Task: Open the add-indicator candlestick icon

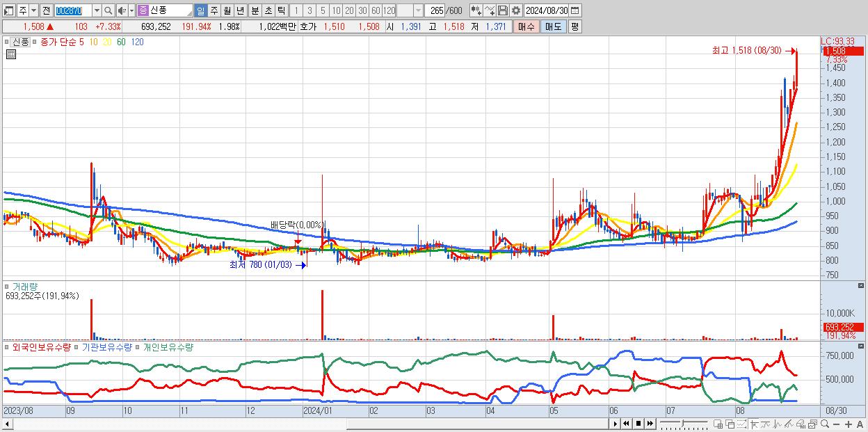Action: click(x=476, y=10)
